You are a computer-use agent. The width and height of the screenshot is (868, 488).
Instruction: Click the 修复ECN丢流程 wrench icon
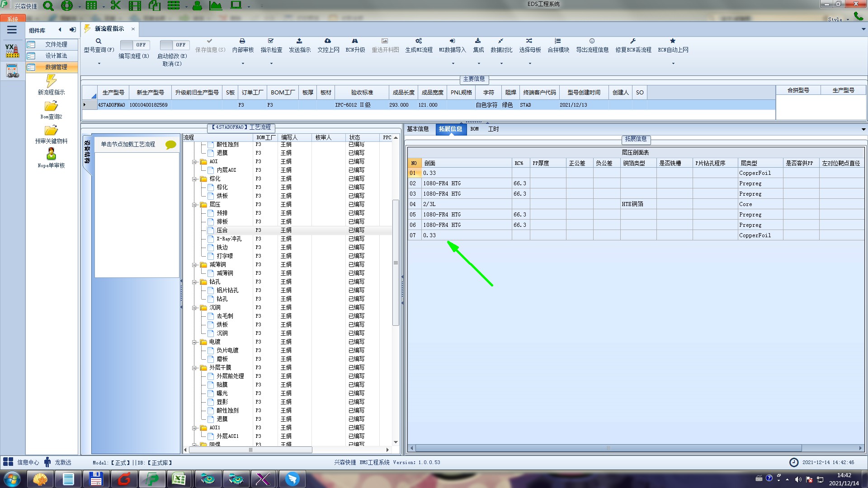pyautogui.click(x=633, y=41)
